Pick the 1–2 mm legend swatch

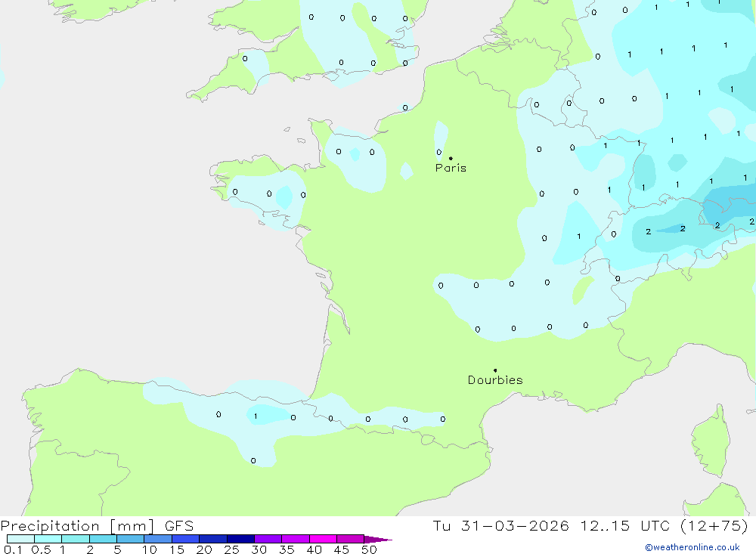point(75,539)
